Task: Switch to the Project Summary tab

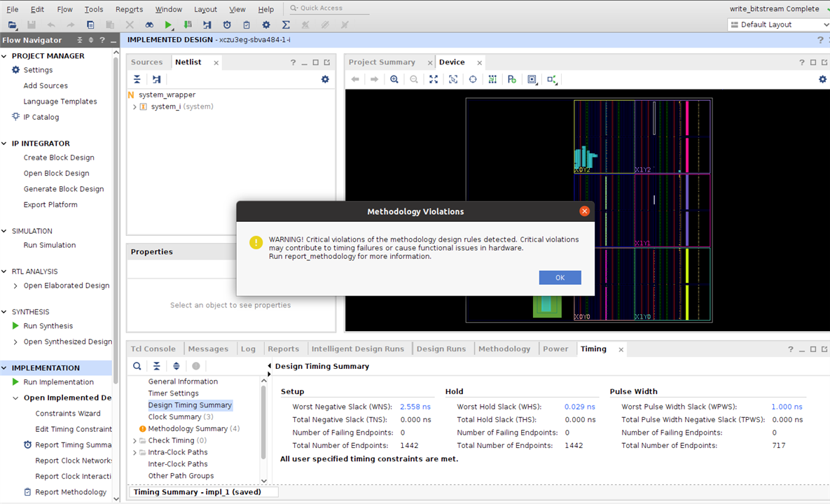Action: [382, 62]
